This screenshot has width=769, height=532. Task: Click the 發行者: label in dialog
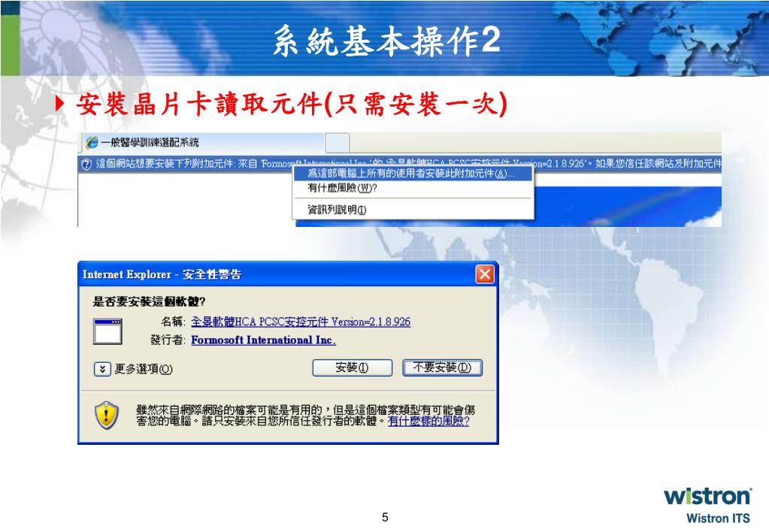pos(168,340)
